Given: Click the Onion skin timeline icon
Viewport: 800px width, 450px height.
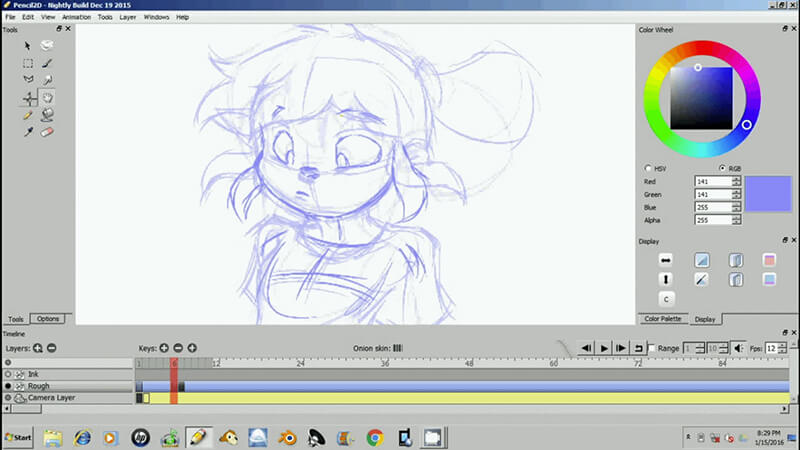Looking at the screenshot, I should pyautogui.click(x=398, y=348).
